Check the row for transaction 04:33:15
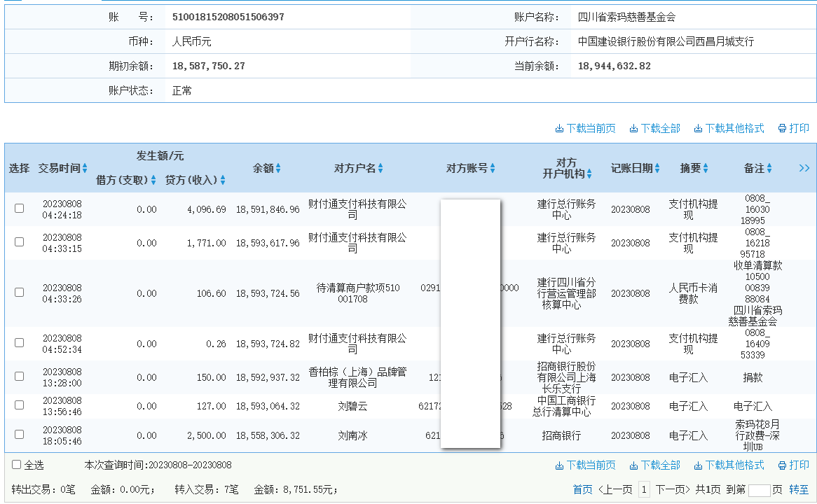Viewport: 817px width, 504px height. coord(20,242)
